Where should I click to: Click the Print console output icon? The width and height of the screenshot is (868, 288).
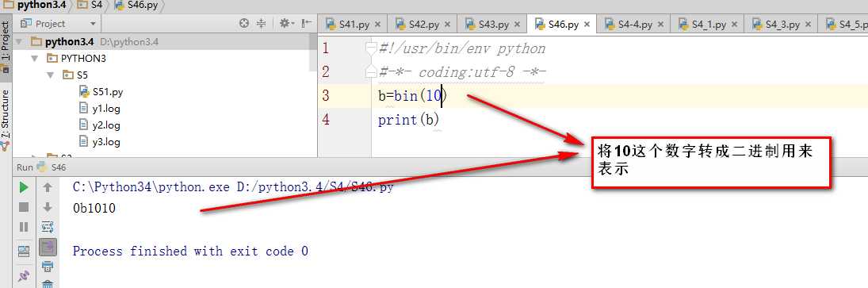point(48,267)
